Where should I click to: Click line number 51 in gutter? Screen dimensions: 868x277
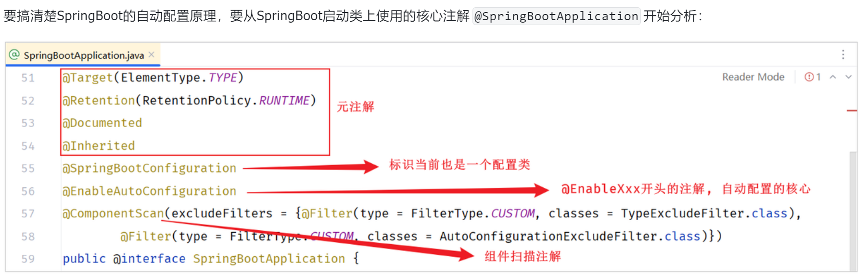pos(28,78)
